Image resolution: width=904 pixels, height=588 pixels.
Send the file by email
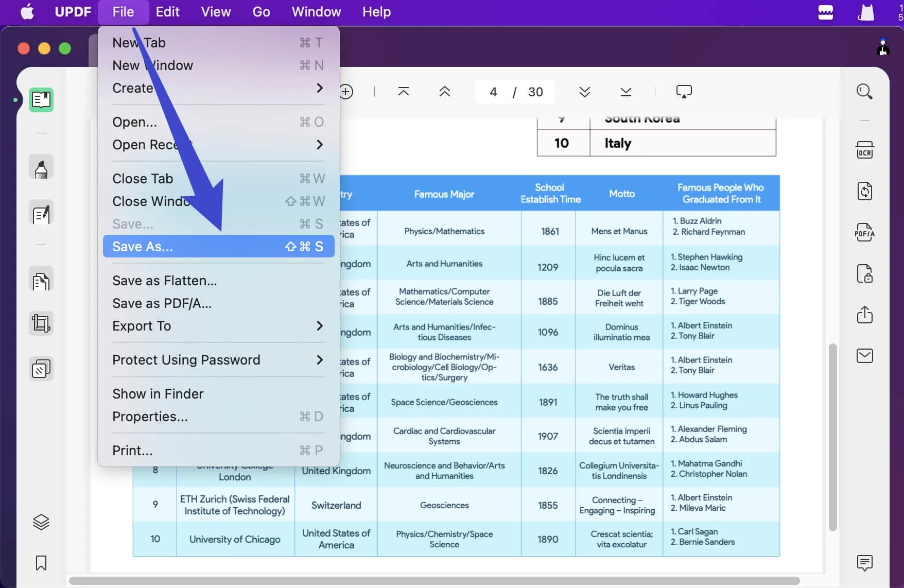(864, 356)
